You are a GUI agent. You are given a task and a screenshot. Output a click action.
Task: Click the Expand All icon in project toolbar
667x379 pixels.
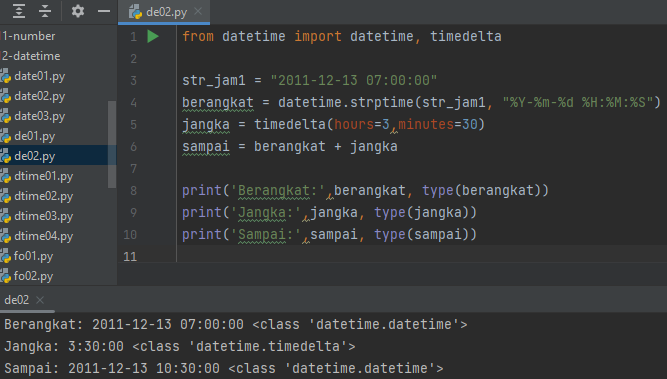click(x=19, y=11)
